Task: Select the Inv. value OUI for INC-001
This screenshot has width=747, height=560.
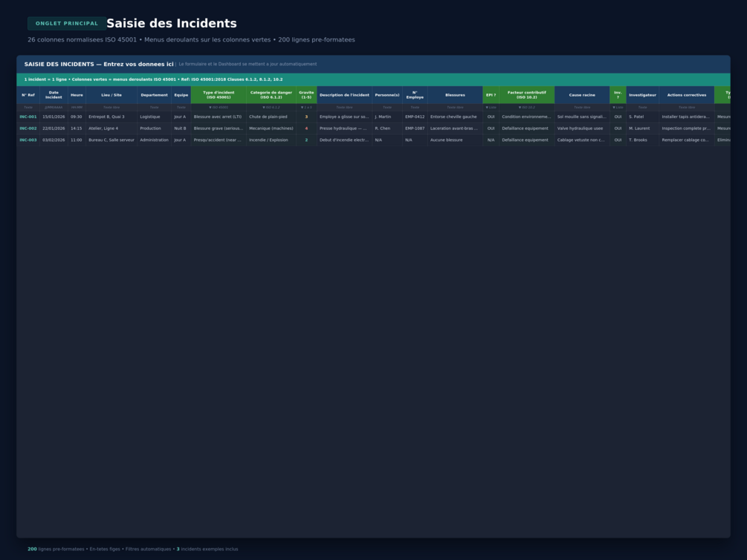Action: 618,117
